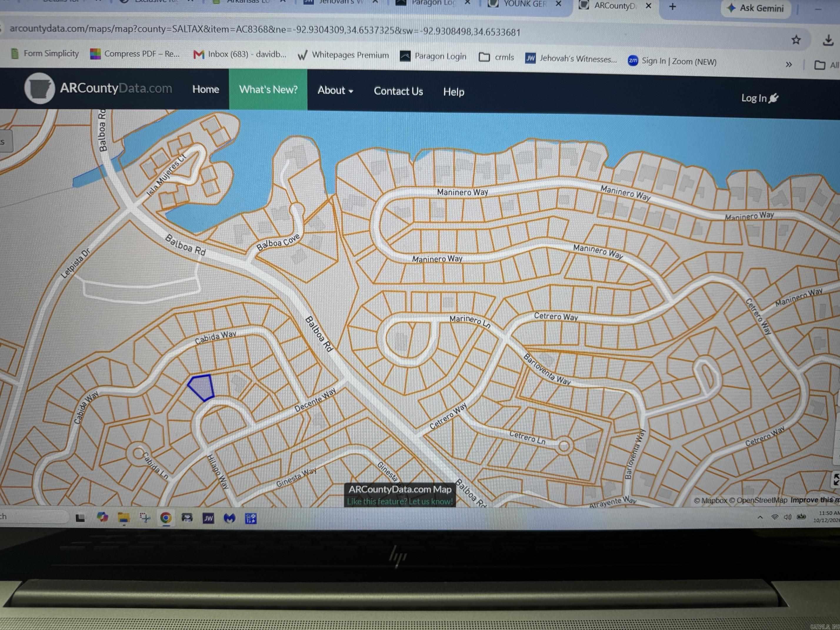The image size is (840, 630).
Task: Expand the About dropdown menu
Action: click(x=335, y=90)
